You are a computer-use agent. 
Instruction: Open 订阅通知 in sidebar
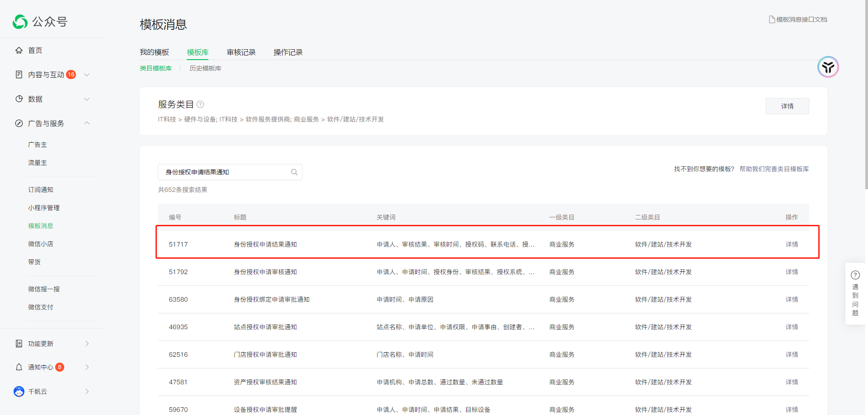point(41,190)
